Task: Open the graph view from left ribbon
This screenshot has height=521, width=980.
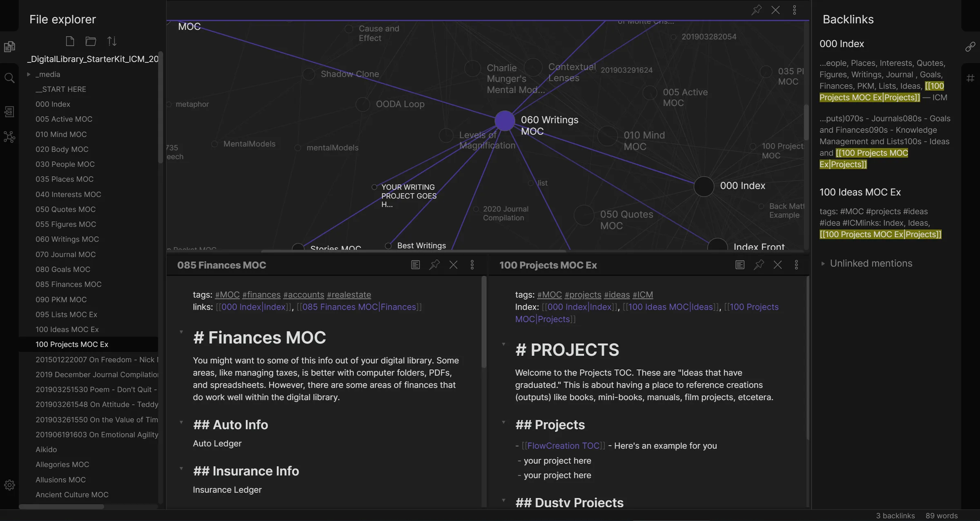Action: pos(9,137)
